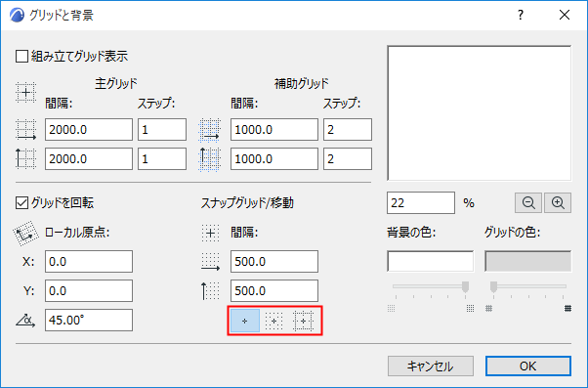Click the main grid vertical 2000.0 field
The width and height of the screenshot is (588, 388).
[x=89, y=158]
